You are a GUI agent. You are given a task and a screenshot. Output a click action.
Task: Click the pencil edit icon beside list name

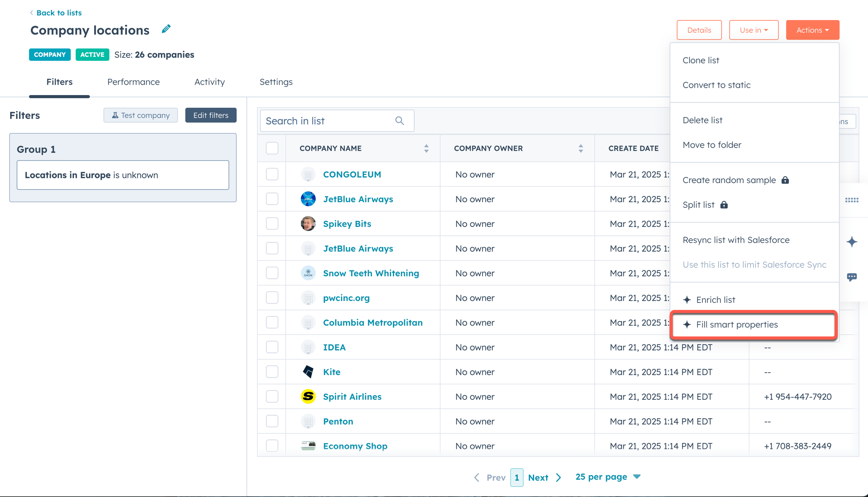(x=166, y=29)
